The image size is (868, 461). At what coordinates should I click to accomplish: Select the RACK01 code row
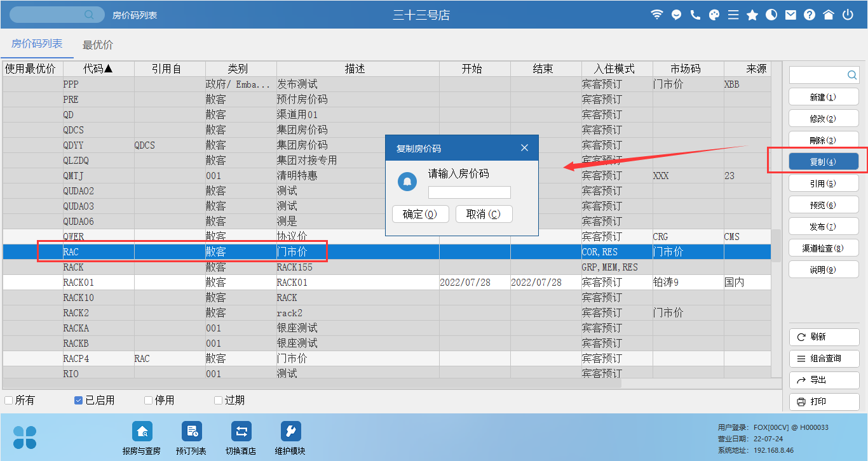[x=386, y=283]
